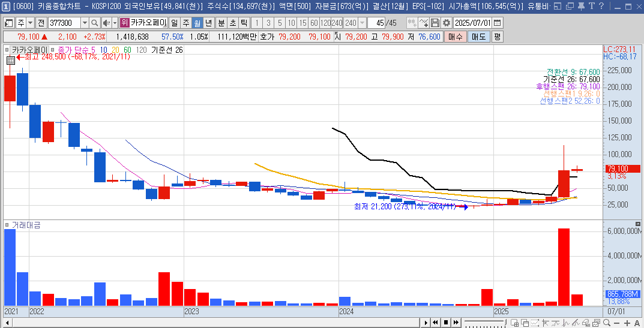The width and height of the screenshot is (644, 328).
Task: Click the grid data table icon on chart
Action: 11,61
